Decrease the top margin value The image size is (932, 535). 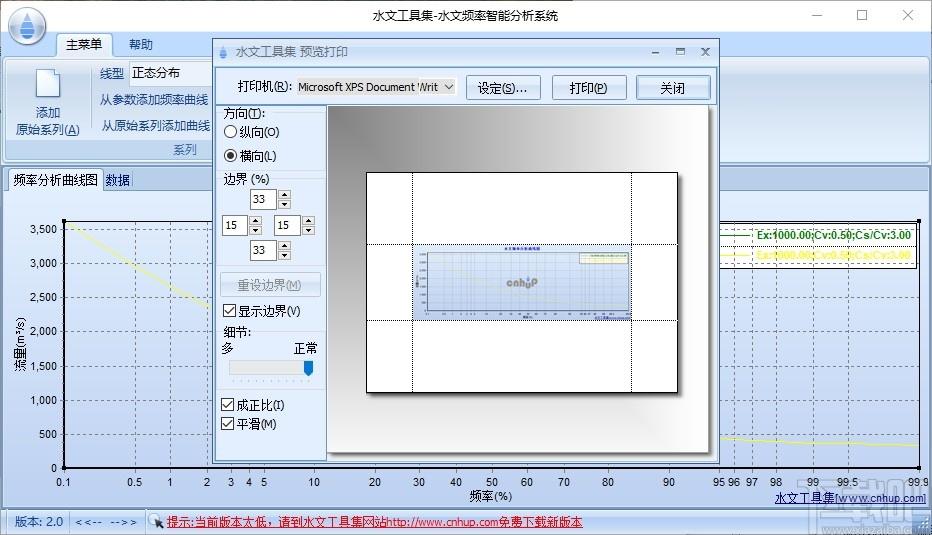(x=285, y=204)
